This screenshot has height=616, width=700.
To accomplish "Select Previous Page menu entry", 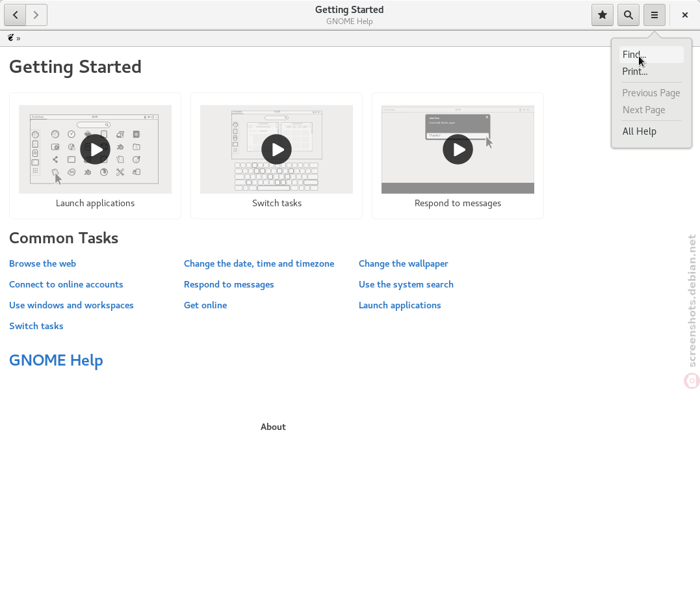I will (651, 93).
